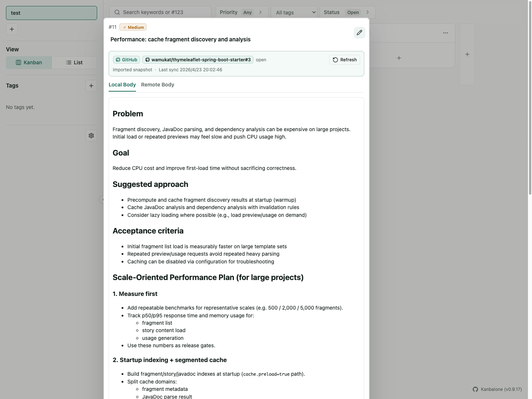Click the ticket title about cache fragment discovery

pyautogui.click(x=180, y=40)
